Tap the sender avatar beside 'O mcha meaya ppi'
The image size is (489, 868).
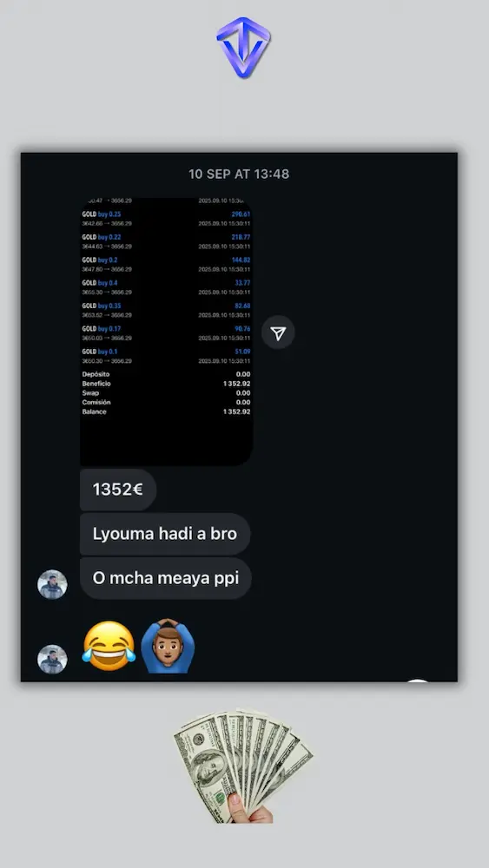(x=52, y=584)
